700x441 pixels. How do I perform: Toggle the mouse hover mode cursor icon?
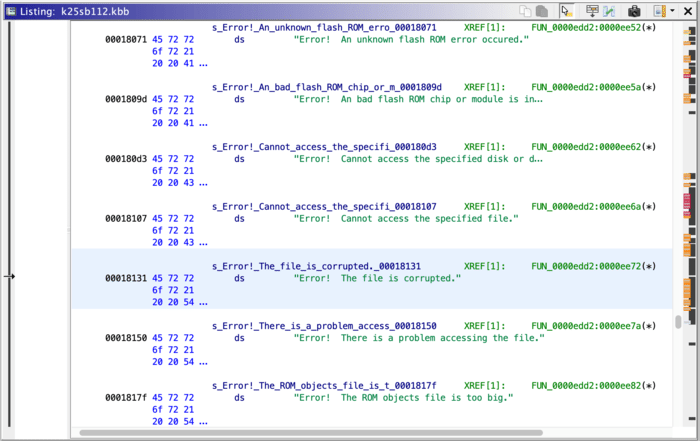[x=566, y=10]
